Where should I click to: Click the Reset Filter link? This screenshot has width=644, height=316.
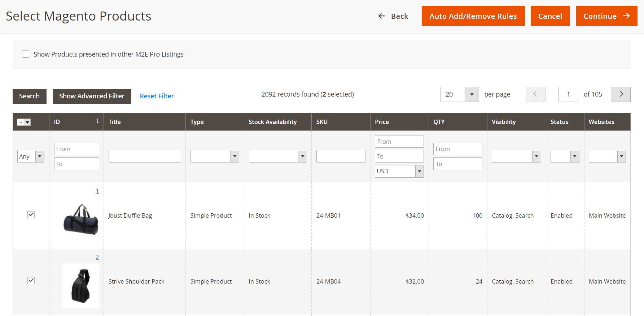click(157, 96)
